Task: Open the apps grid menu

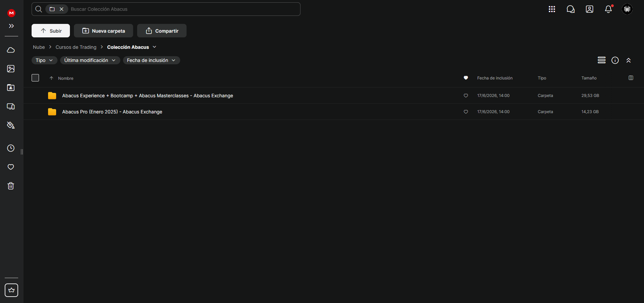Action: [552, 9]
